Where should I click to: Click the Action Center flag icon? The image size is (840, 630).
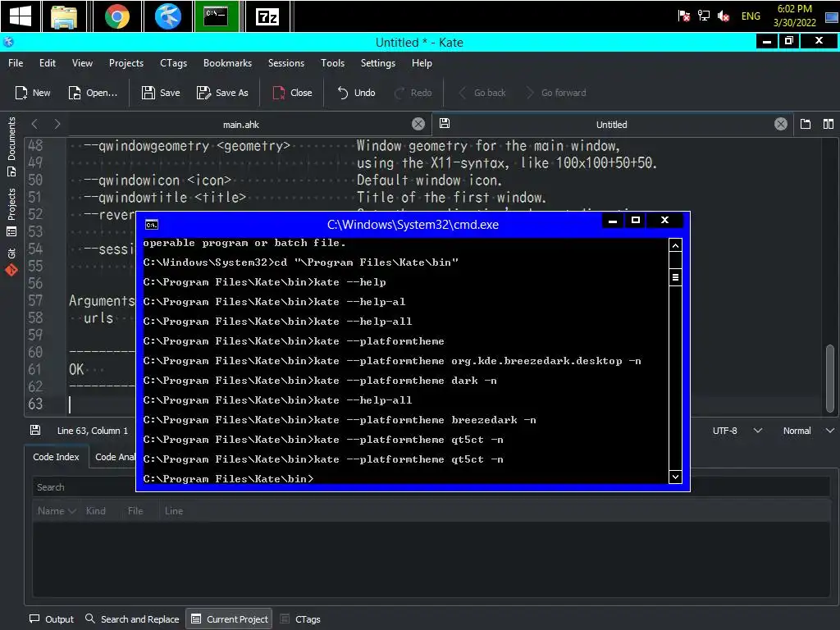pyautogui.click(x=683, y=16)
